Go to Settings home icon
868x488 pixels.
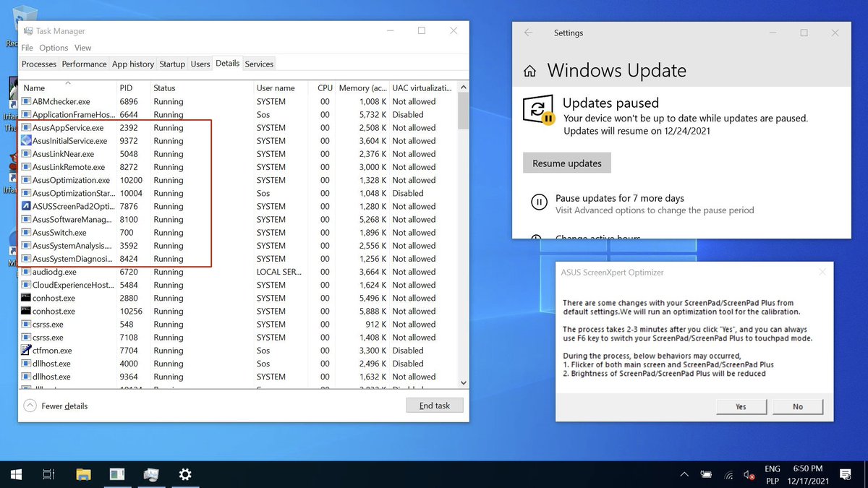tap(530, 71)
